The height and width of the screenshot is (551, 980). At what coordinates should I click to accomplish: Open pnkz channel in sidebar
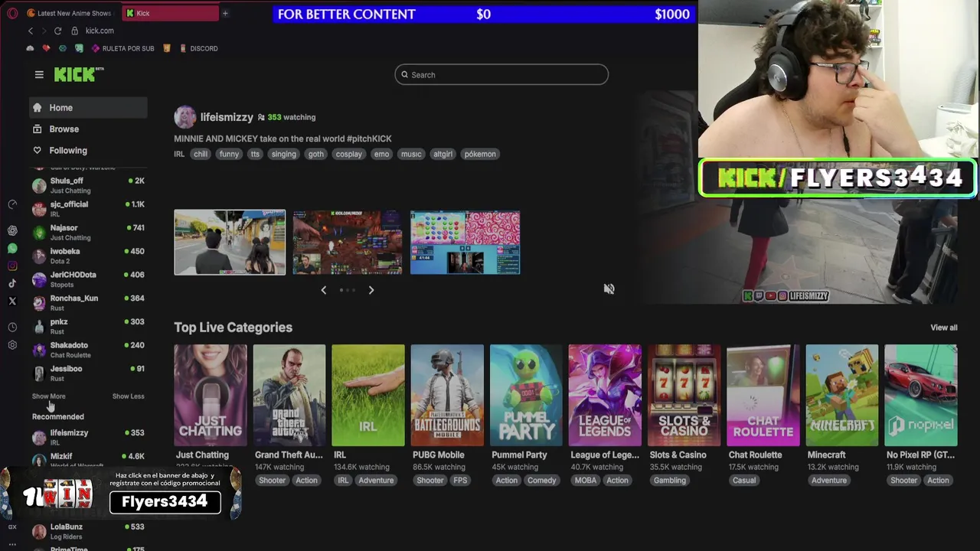[88, 326]
